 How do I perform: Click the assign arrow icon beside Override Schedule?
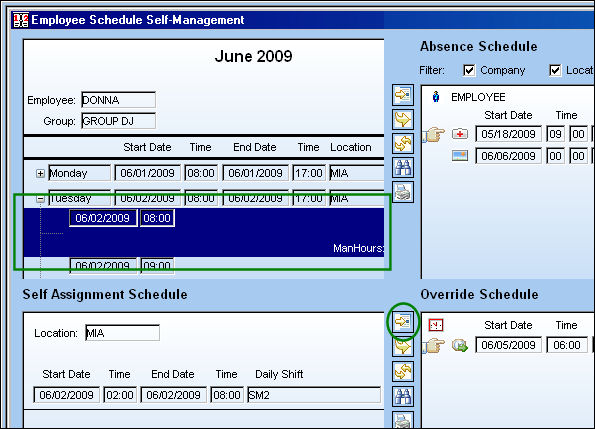point(403,322)
